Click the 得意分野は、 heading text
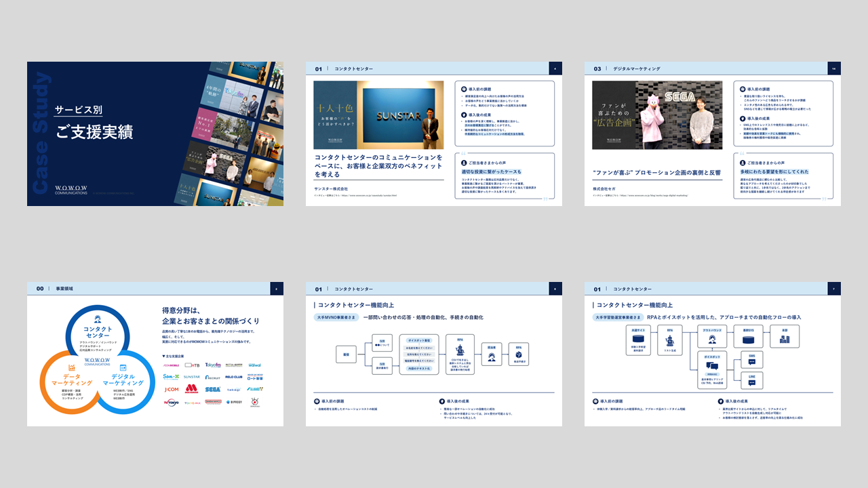 180,310
